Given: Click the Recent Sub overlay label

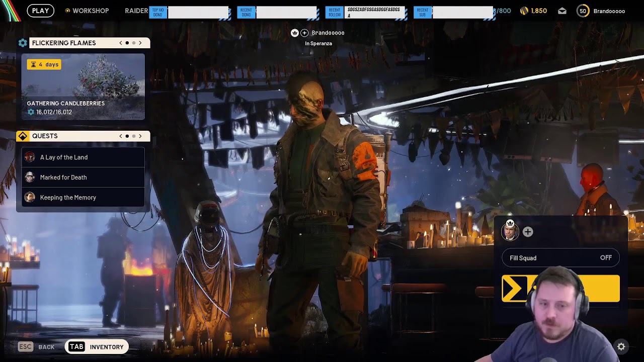Looking at the screenshot, I should (423, 13).
